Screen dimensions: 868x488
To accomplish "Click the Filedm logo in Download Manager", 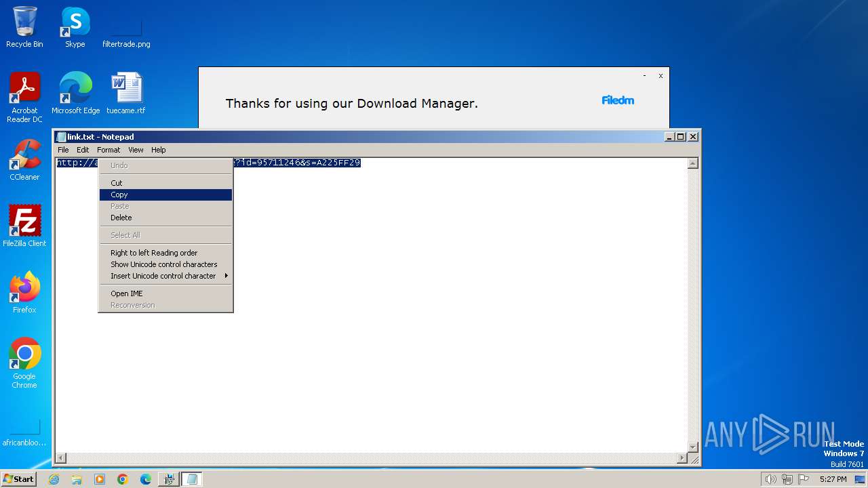I will [618, 100].
